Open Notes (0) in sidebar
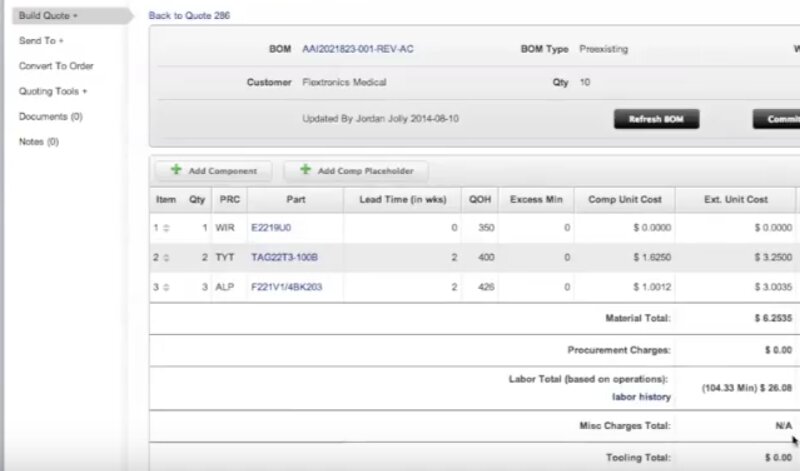Viewport: 800px width, 471px height. (39, 141)
